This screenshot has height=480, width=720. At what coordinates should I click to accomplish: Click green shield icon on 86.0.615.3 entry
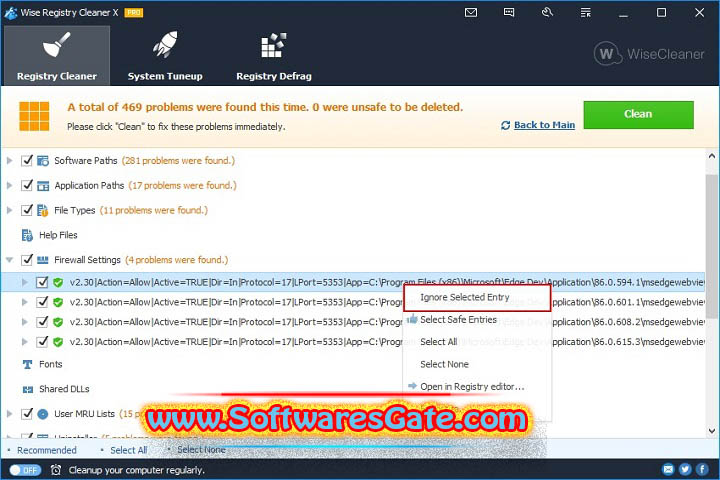point(58,342)
